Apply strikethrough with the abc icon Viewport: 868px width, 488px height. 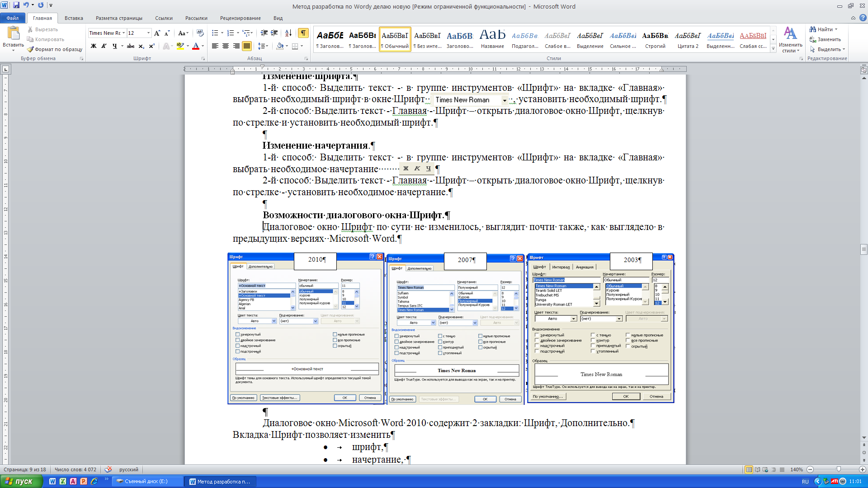pos(131,46)
